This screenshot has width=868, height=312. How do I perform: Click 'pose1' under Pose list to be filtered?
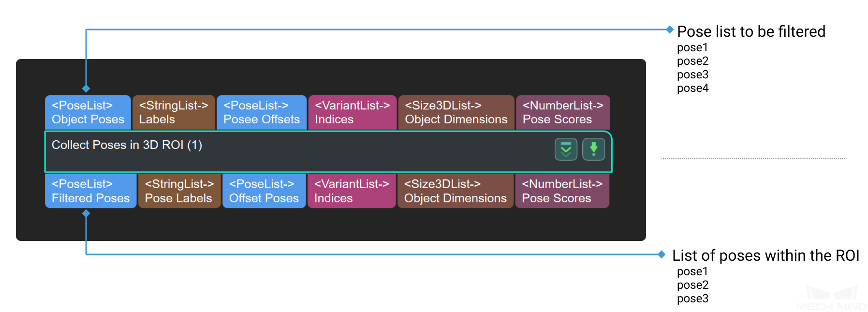692,47
